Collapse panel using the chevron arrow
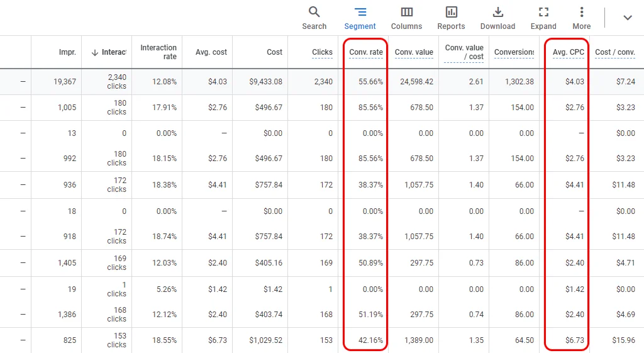The image size is (644, 353). [627, 18]
